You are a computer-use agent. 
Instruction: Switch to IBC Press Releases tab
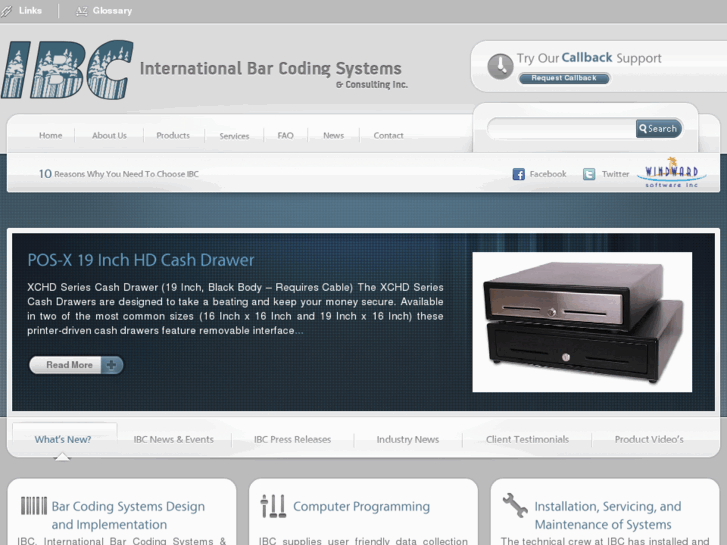[293, 439]
